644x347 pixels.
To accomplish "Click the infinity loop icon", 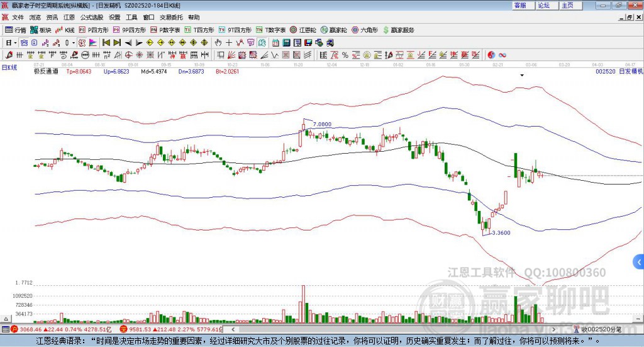I will point(502,55).
